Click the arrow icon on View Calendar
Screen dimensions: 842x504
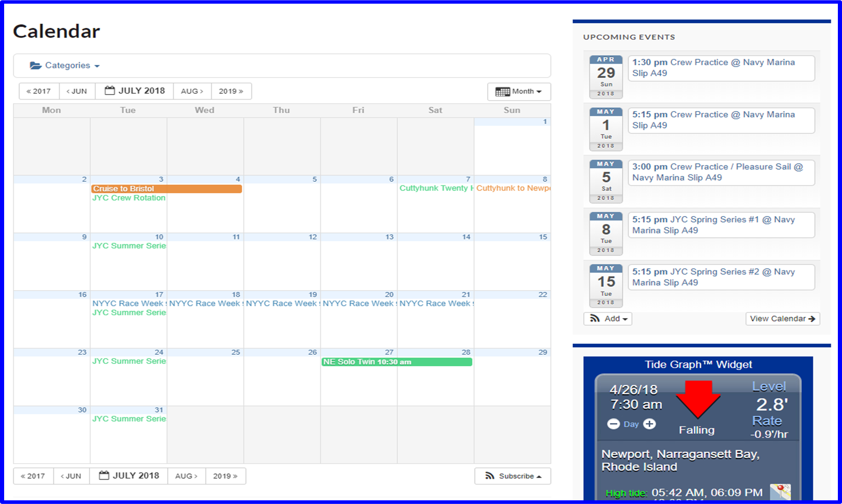point(812,319)
